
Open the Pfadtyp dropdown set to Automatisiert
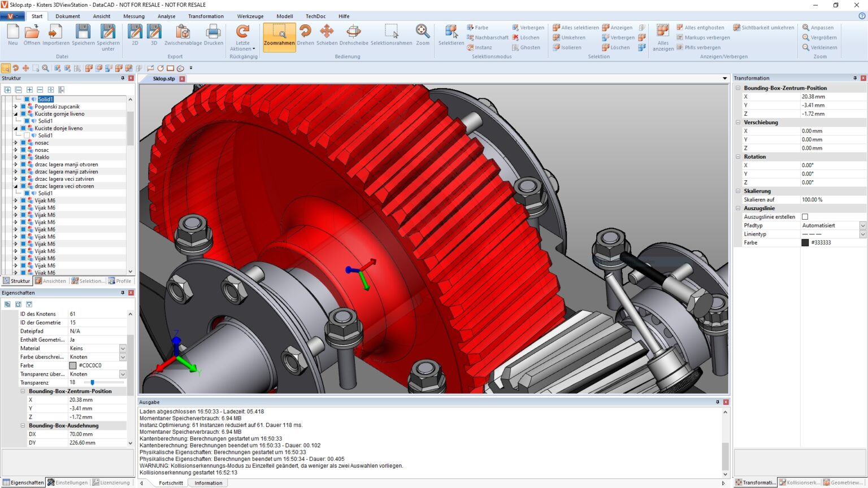pyautogui.click(x=862, y=225)
